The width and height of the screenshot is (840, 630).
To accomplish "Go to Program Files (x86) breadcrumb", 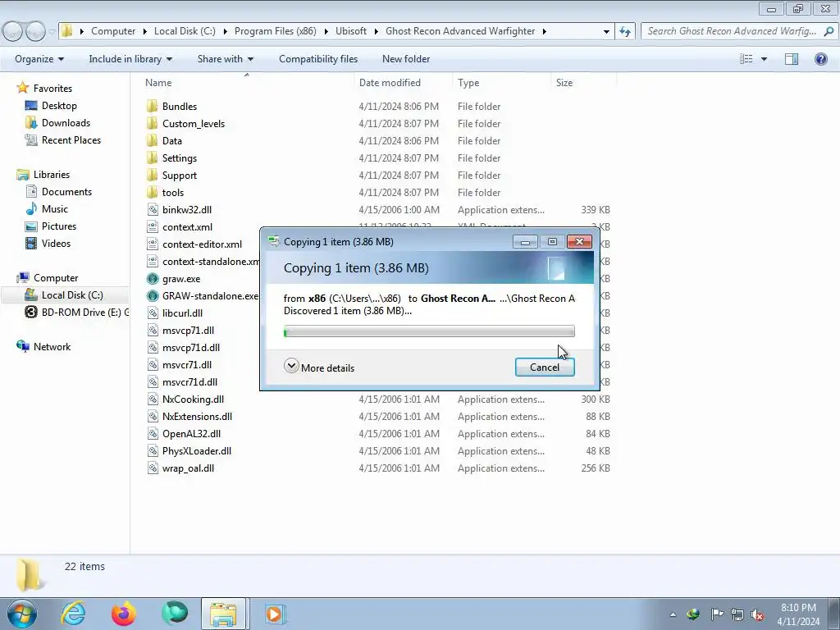I will (x=276, y=31).
